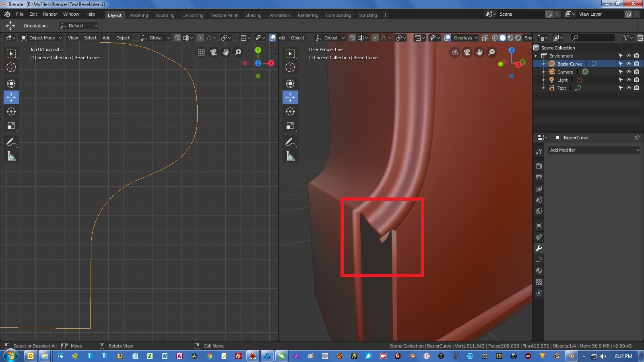Image resolution: width=644 pixels, height=362 pixels.
Task: Select the Cursor tool in left viewport
Action: [x=11, y=67]
